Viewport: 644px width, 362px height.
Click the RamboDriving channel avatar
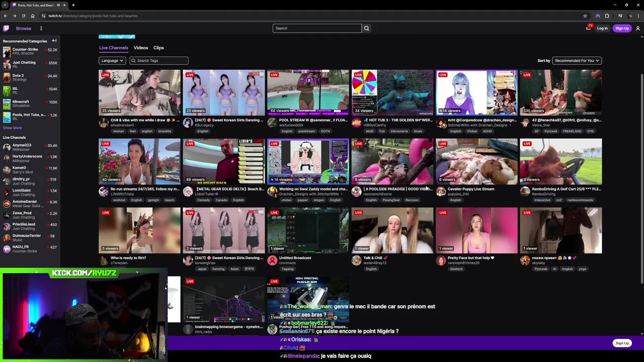click(x=525, y=191)
